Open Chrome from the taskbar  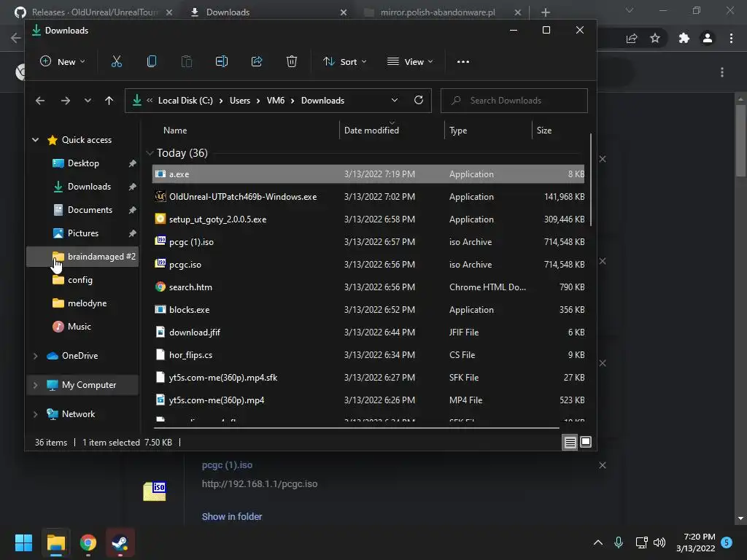pyautogui.click(x=88, y=542)
